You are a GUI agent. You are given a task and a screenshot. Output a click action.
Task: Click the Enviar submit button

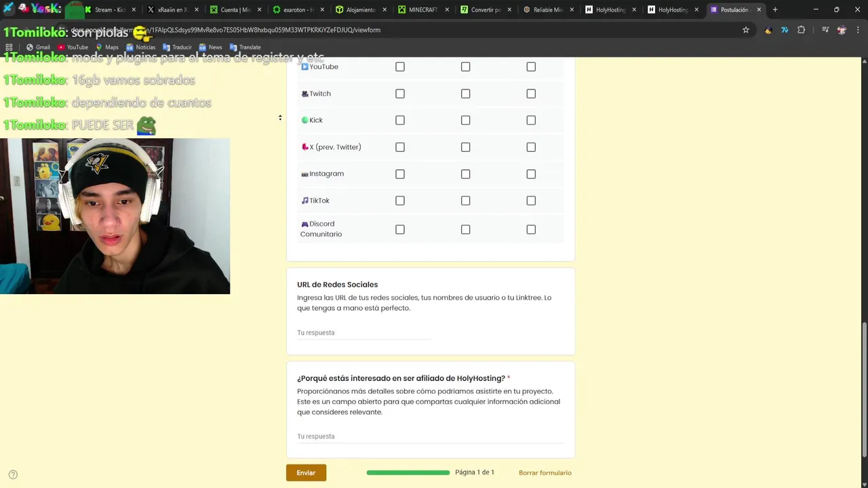point(306,472)
